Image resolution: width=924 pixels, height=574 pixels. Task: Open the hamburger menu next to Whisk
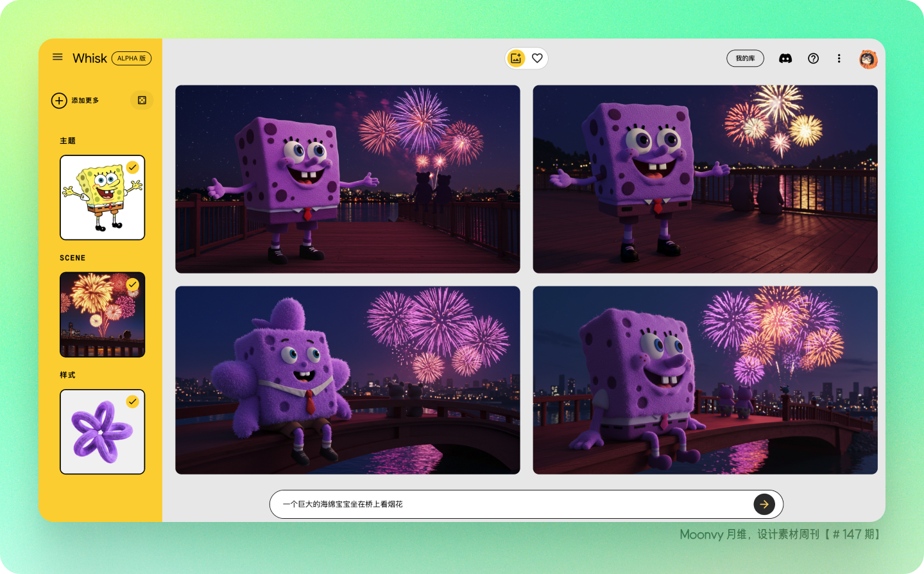(x=58, y=57)
